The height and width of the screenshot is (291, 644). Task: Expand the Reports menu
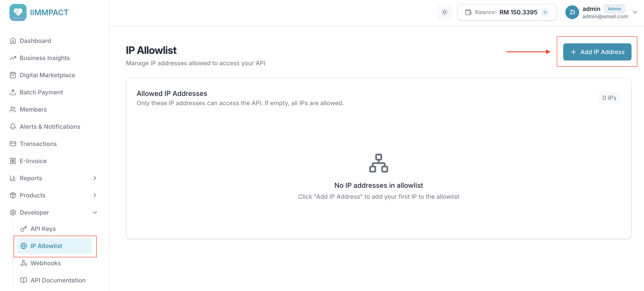coord(95,178)
